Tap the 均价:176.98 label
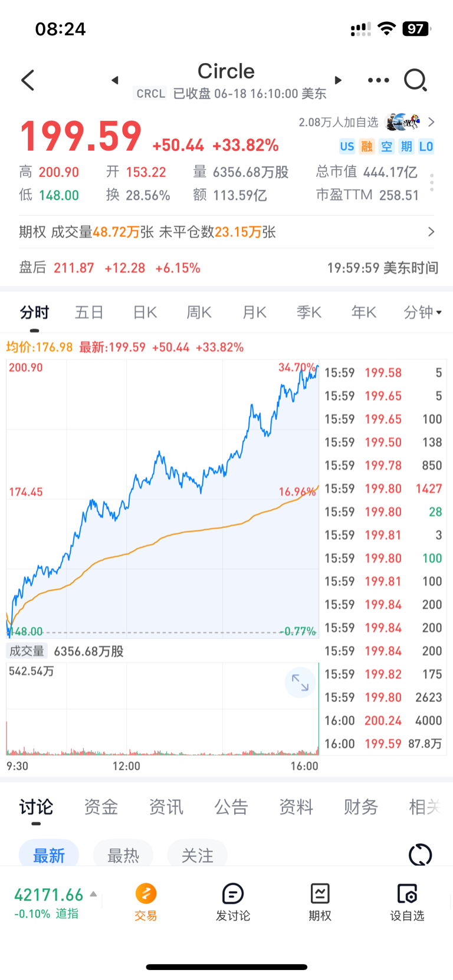Viewport: 453px width, 980px height. pos(40,347)
